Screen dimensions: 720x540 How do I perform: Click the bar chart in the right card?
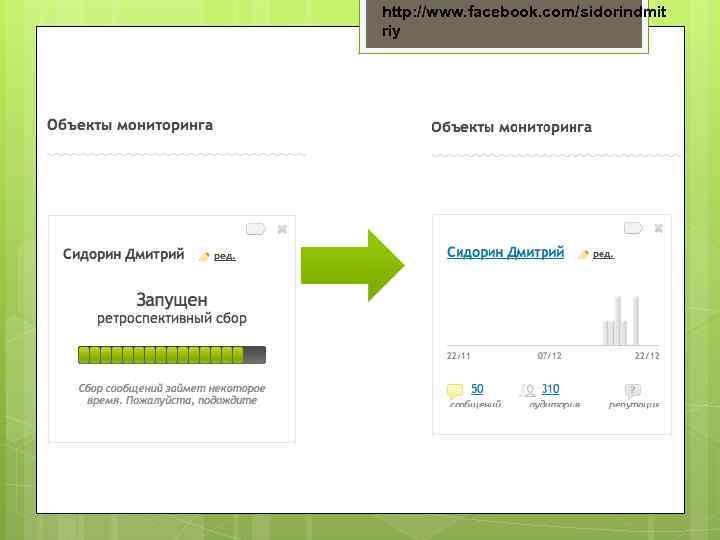tap(553, 320)
